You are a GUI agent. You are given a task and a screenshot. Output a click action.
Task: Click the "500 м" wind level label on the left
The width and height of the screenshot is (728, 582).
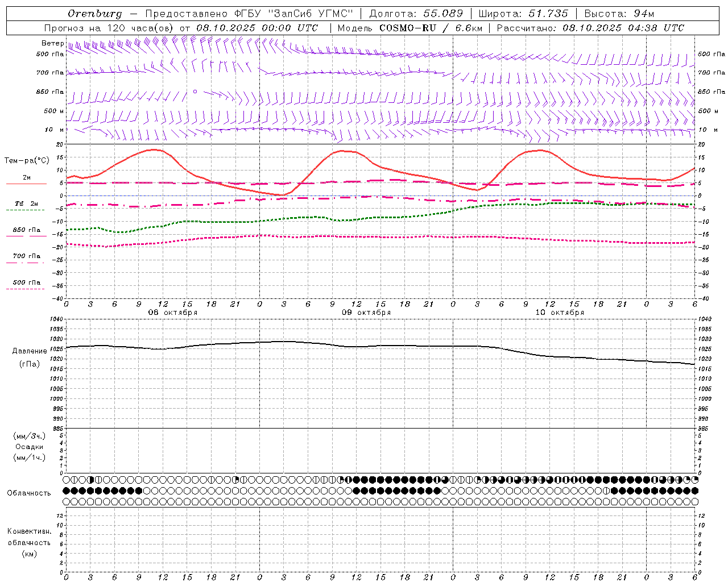pyautogui.click(x=54, y=111)
